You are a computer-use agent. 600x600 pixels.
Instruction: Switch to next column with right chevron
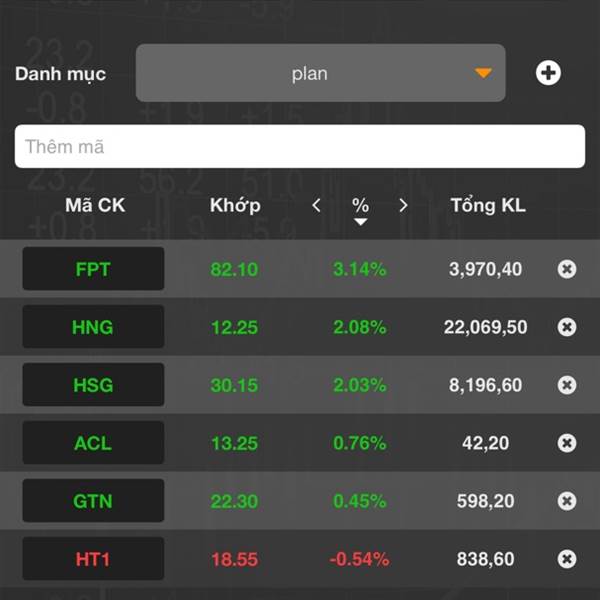tap(403, 205)
